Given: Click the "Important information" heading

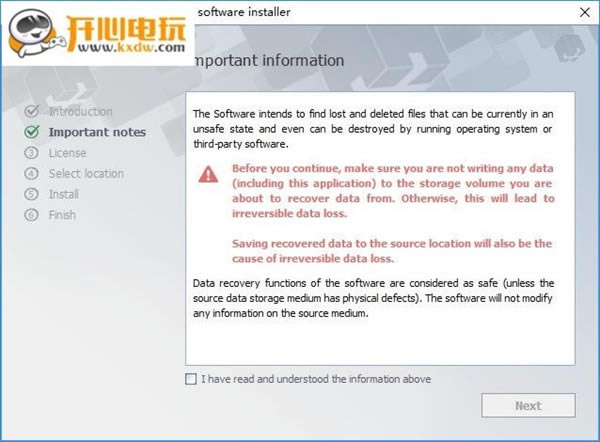Looking at the screenshot, I should pyautogui.click(x=268, y=60).
